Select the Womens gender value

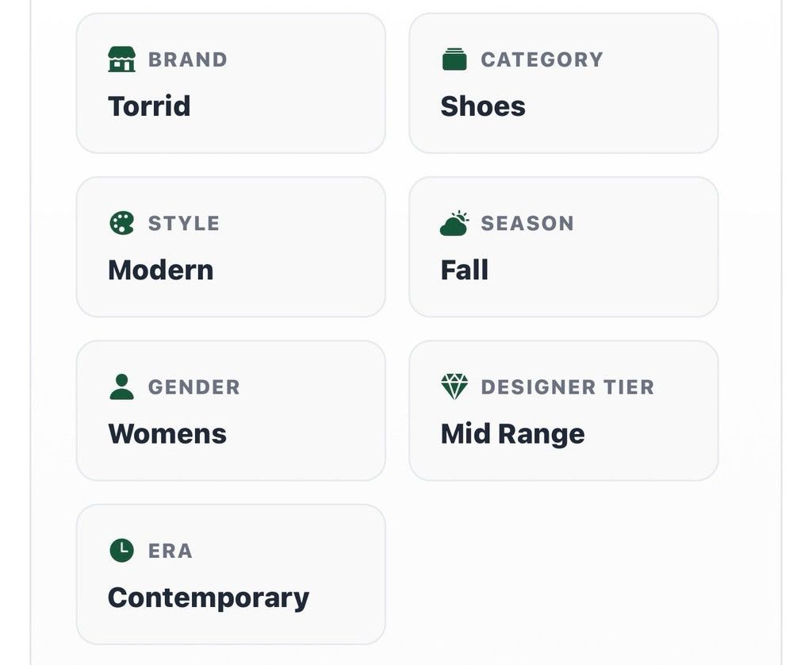(x=167, y=434)
